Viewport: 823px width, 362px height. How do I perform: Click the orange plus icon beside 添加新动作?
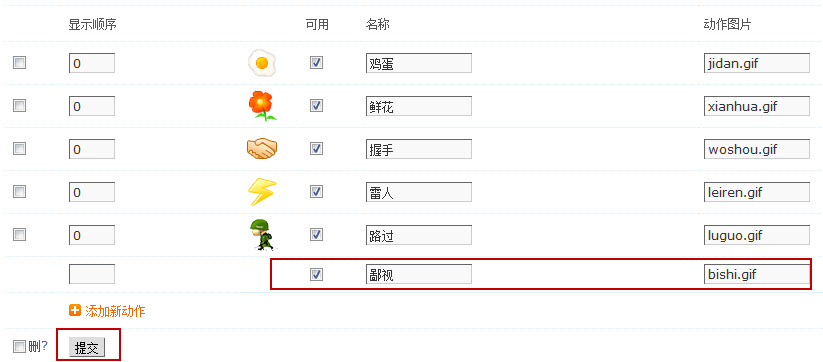(x=75, y=311)
